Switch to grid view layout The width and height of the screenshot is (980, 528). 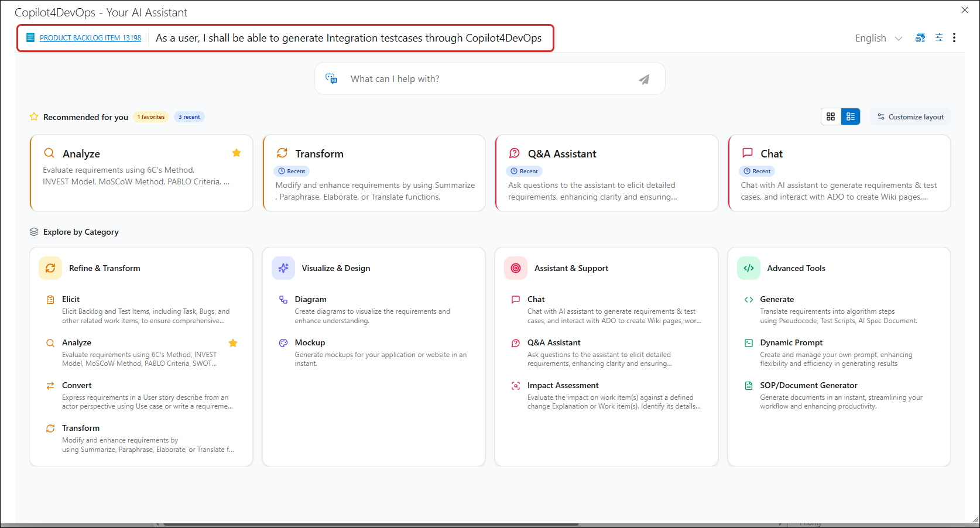click(x=831, y=116)
